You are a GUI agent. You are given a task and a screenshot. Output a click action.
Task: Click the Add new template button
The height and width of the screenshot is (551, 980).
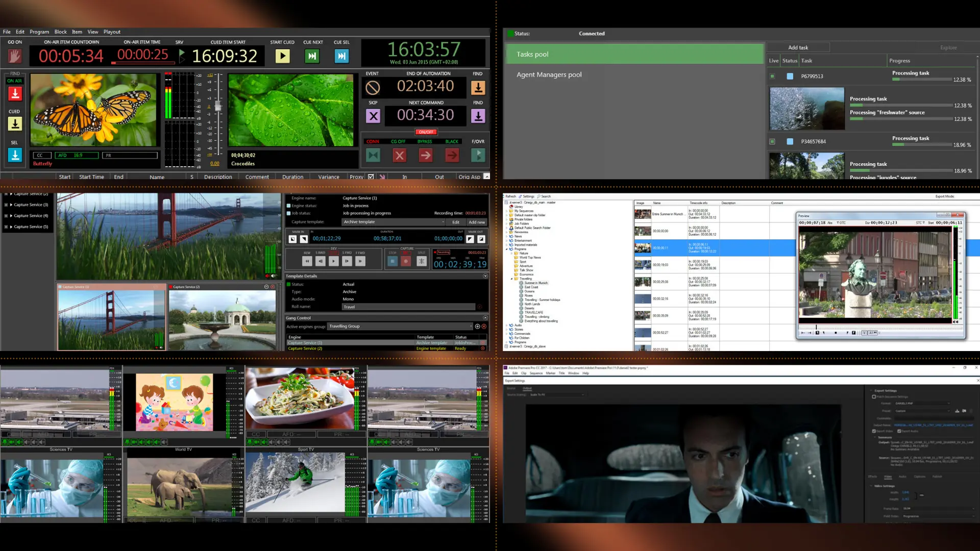click(476, 222)
